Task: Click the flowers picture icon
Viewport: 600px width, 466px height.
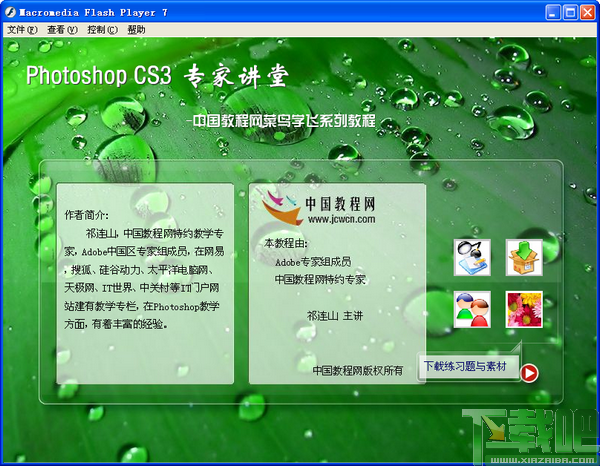Action: [524, 310]
